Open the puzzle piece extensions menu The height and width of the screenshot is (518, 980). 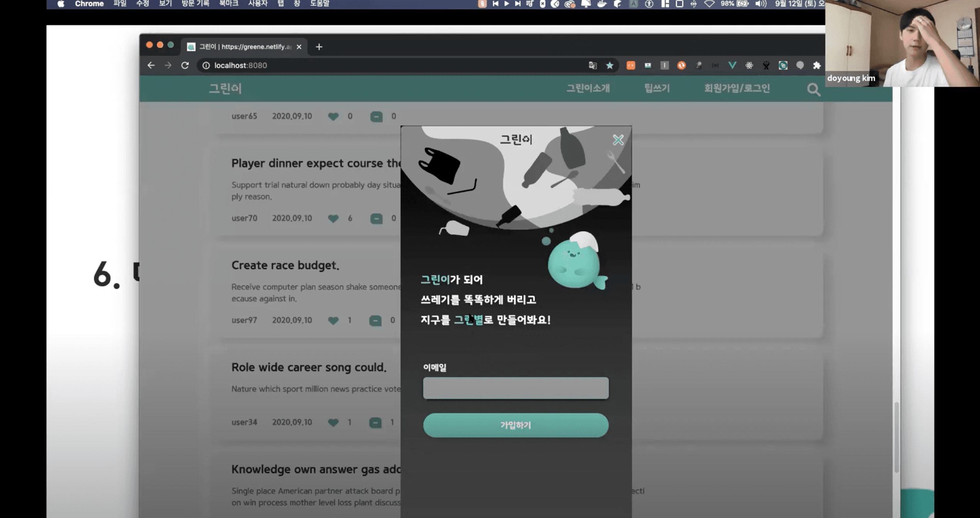point(817,66)
